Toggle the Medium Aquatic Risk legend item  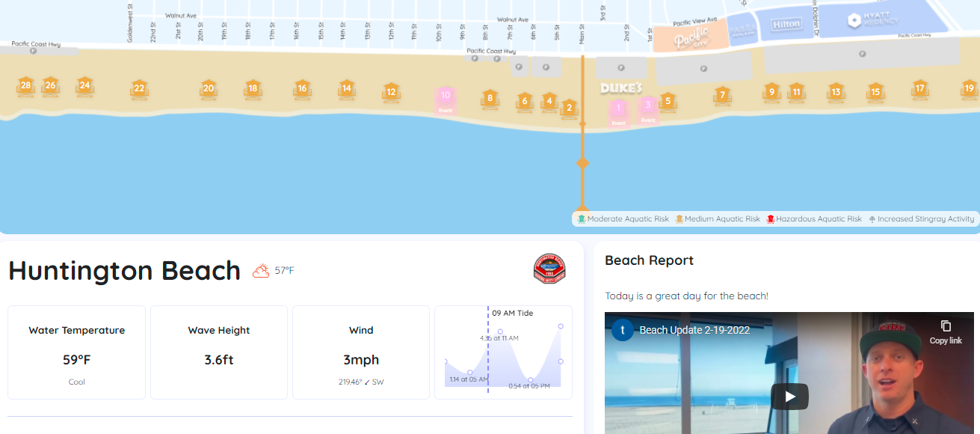pyautogui.click(x=717, y=218)
